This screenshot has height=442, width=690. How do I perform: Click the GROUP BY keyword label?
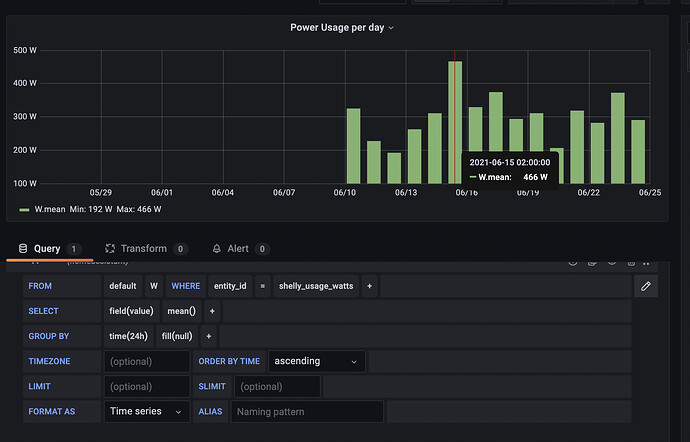point(49,336)
